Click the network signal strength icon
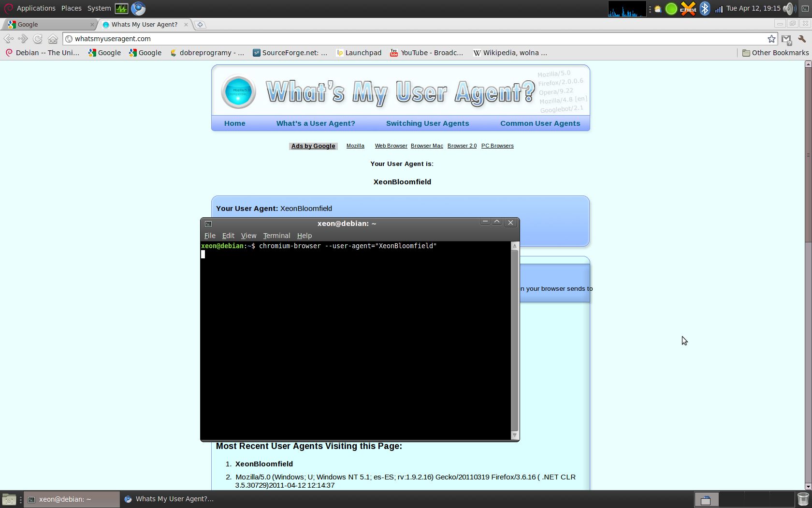 tap(719, 9)
